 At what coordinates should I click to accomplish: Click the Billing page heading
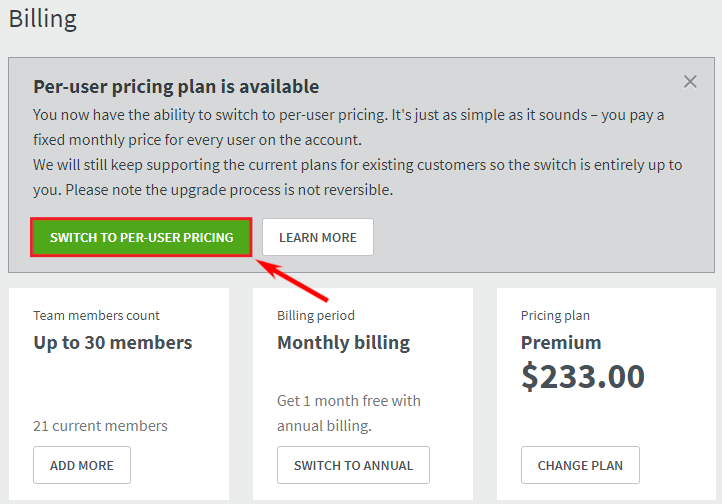(43, 19)
